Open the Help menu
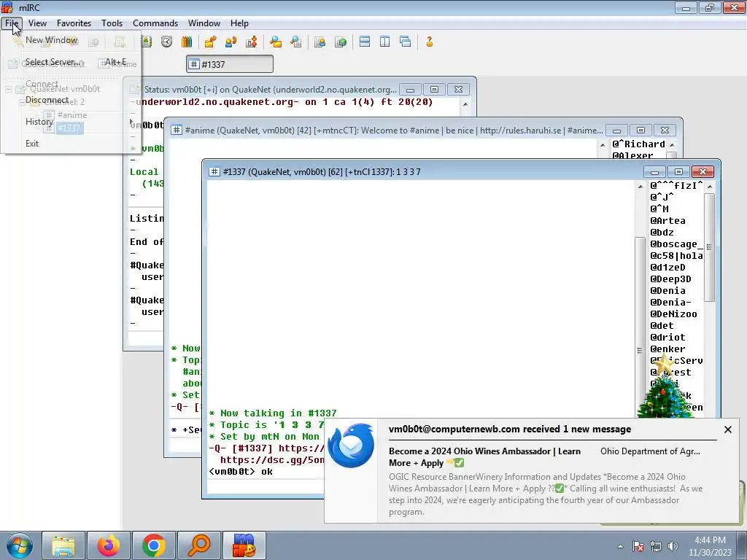The height and width of the screenshot is (560, 747). click(239, 23)
